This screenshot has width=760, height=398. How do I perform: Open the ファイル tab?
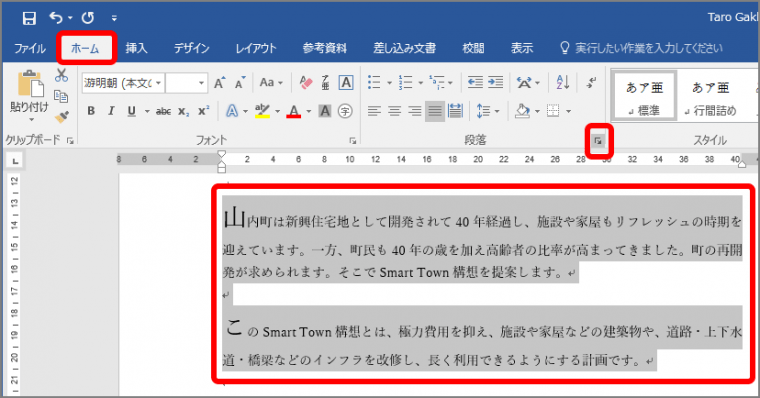(30, 48)
